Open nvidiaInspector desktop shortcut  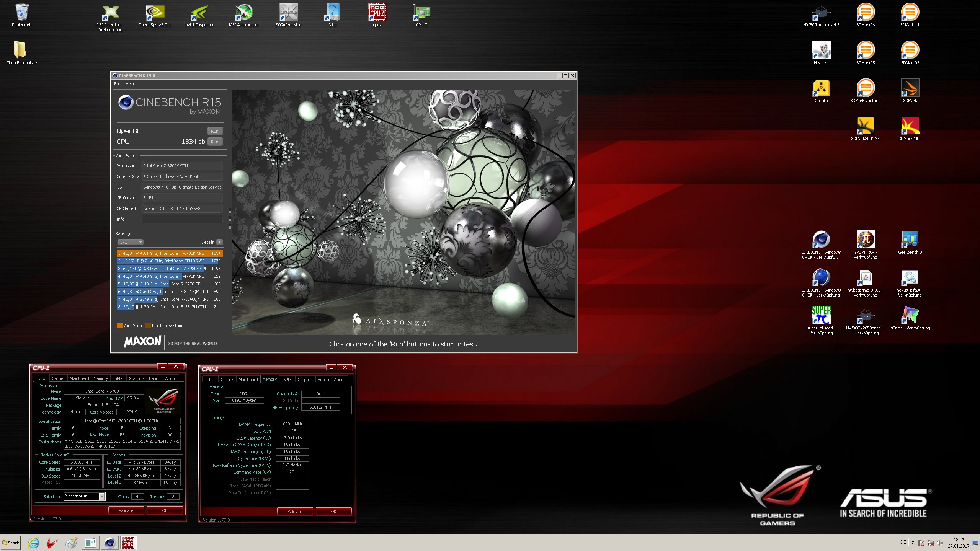click(199, 15)
